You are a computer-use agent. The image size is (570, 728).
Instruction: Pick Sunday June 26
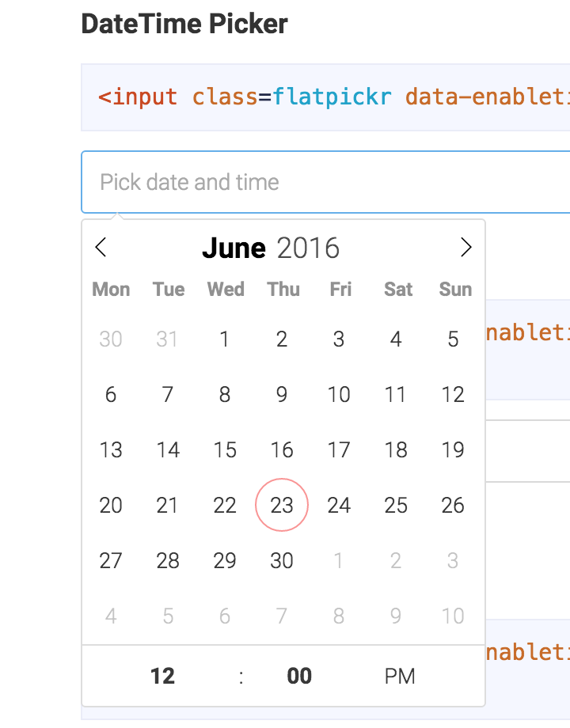tap(453, 505)
